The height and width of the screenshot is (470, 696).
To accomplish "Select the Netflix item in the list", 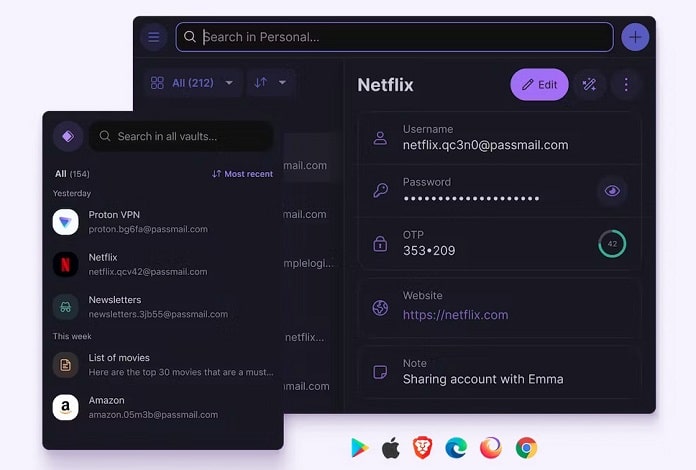I will (x=163, y=264).
